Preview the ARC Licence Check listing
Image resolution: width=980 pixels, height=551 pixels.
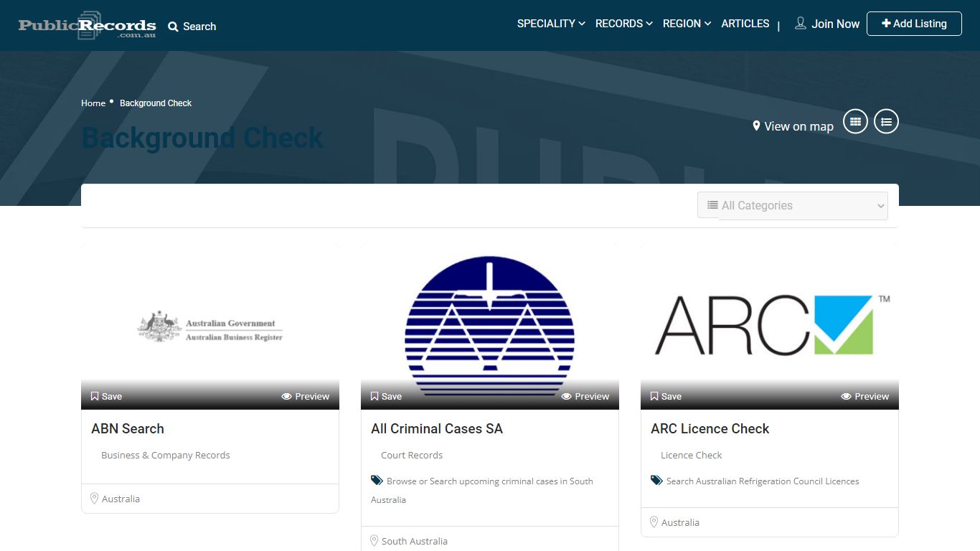865,396
